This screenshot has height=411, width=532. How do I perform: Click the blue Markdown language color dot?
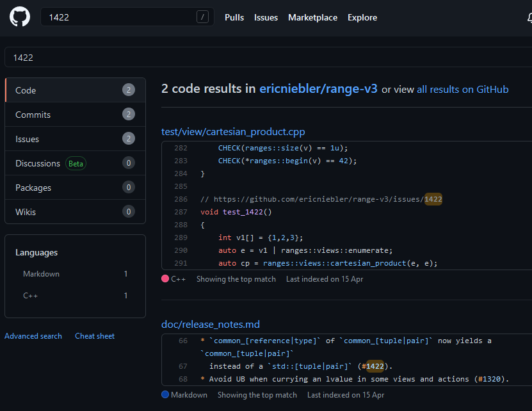[165, 394]
